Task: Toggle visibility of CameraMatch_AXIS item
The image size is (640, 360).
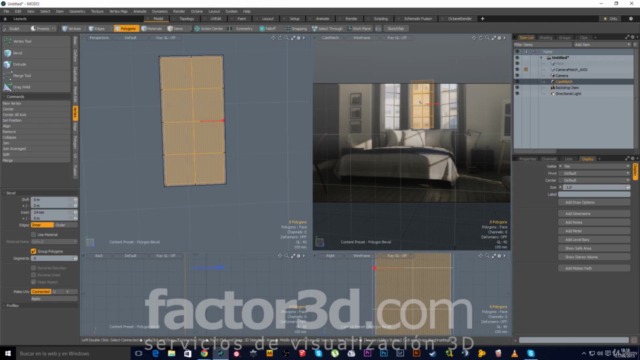Action: pos(517,70)
